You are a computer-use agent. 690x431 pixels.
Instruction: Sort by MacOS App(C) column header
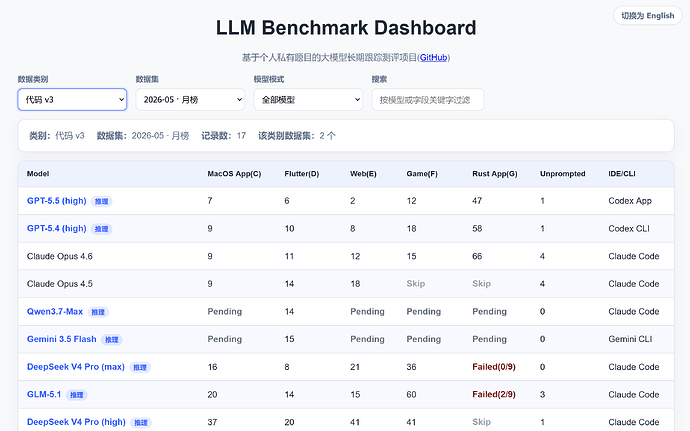point(234,174)
